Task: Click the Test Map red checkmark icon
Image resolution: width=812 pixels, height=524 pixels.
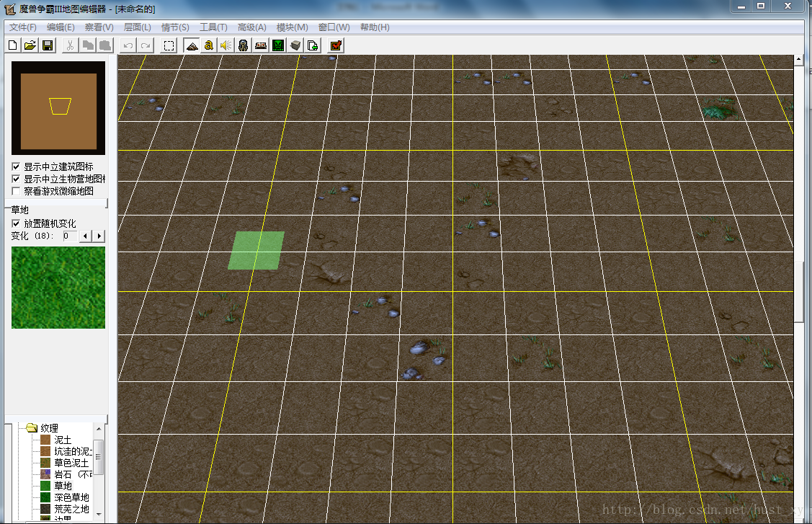Action: coord(336,45)
